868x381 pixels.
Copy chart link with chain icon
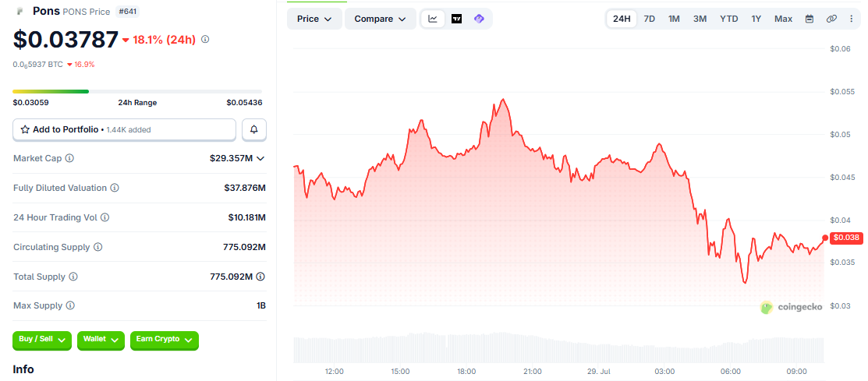[x=831, y=19]
